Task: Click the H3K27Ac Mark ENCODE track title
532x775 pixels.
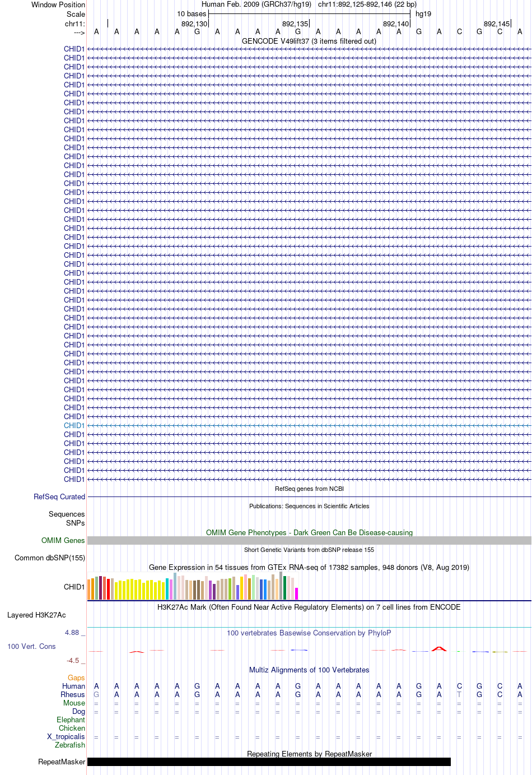Action: [x=309, y=607]
